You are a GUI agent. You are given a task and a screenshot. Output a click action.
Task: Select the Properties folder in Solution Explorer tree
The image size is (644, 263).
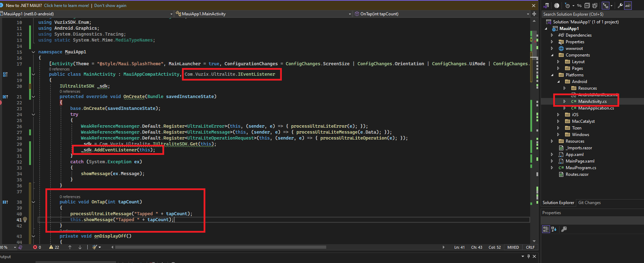[x=575, y=42]
